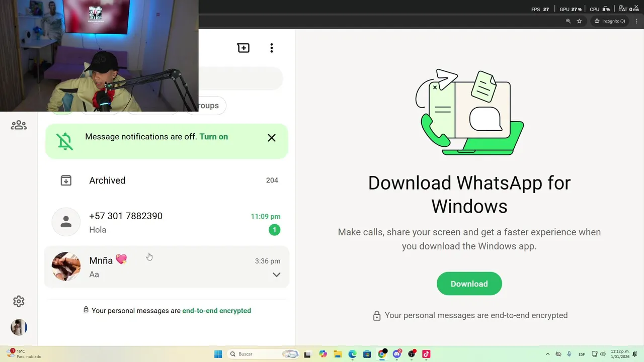The width and height of the screenshot is (644, 362).
Task: Open volume controls in the tray
Action: pos(603,354)
